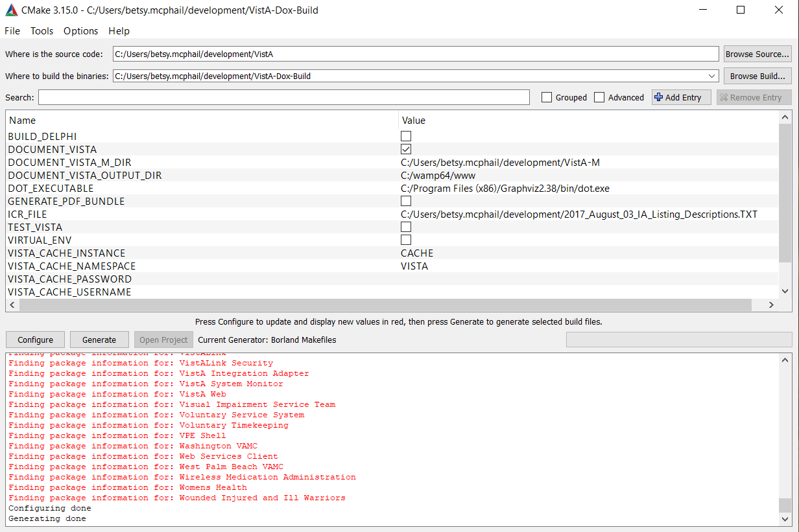
Task: Open the Options menu
Action: pyautogui.click(x=80, y=31)
